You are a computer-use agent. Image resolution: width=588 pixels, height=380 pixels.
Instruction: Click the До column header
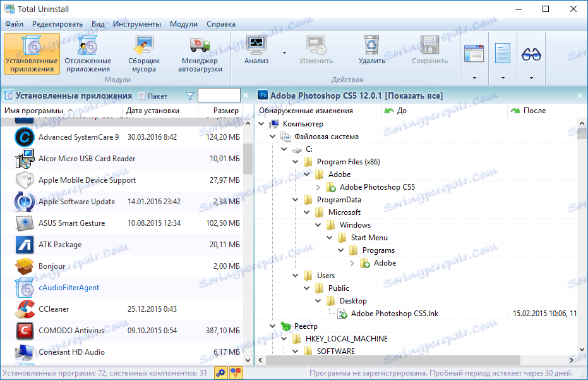coord(445,111)
